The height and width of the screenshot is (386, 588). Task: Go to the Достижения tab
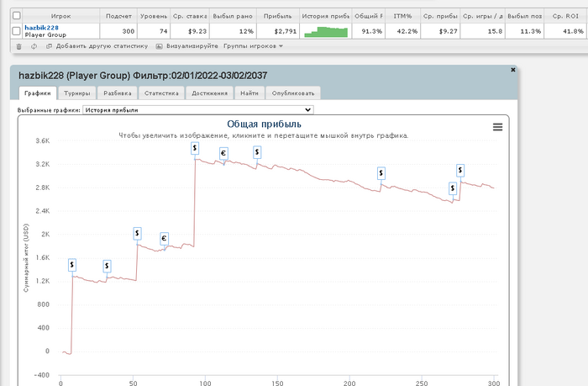coord(210,93)
